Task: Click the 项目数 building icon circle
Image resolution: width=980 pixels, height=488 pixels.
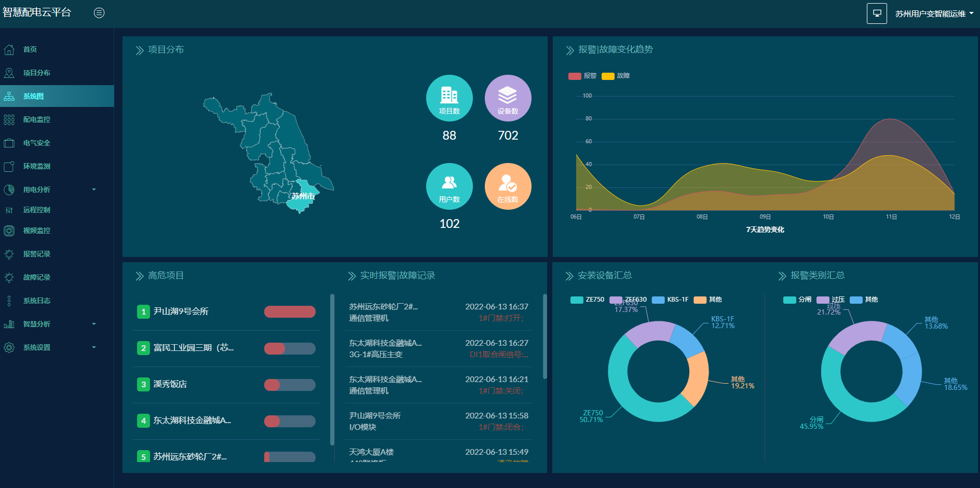Action: tap(449, 98)
